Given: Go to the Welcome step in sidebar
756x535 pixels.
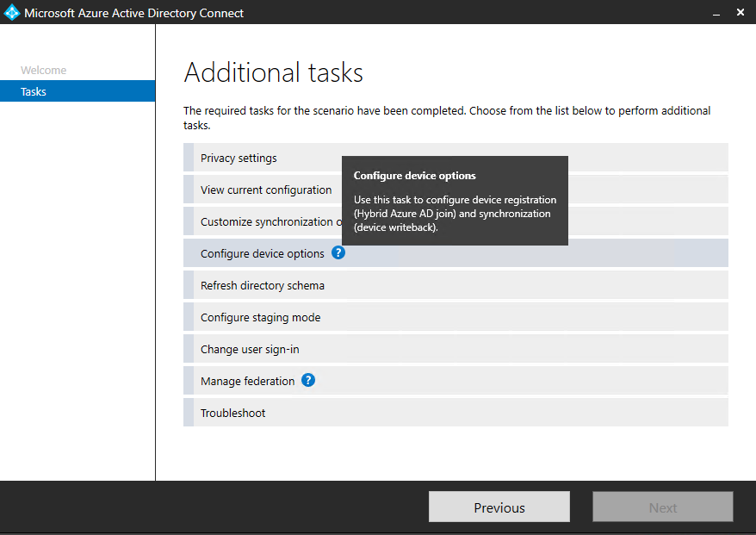Looking at the screenshot, I should click(43, 70).
